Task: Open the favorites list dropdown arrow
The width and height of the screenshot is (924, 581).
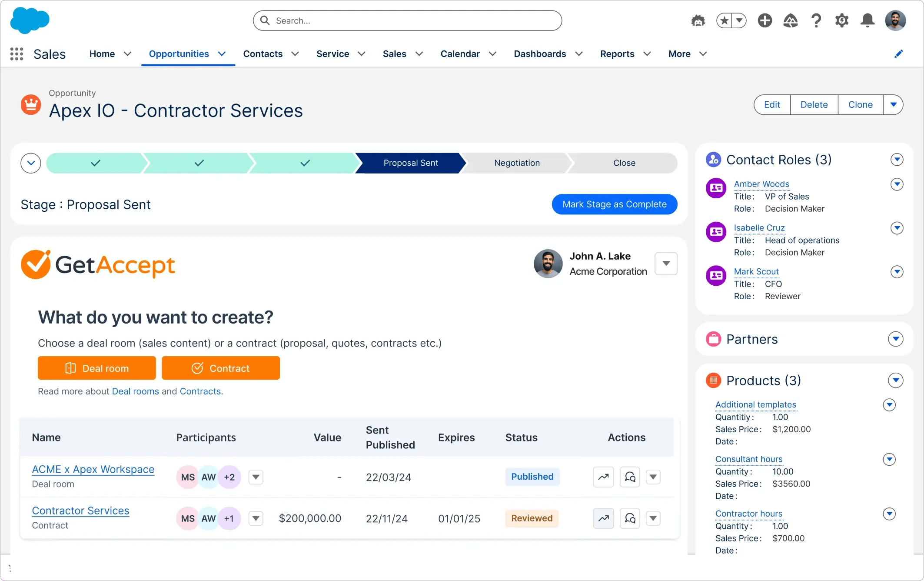Action: click(739, 20)
